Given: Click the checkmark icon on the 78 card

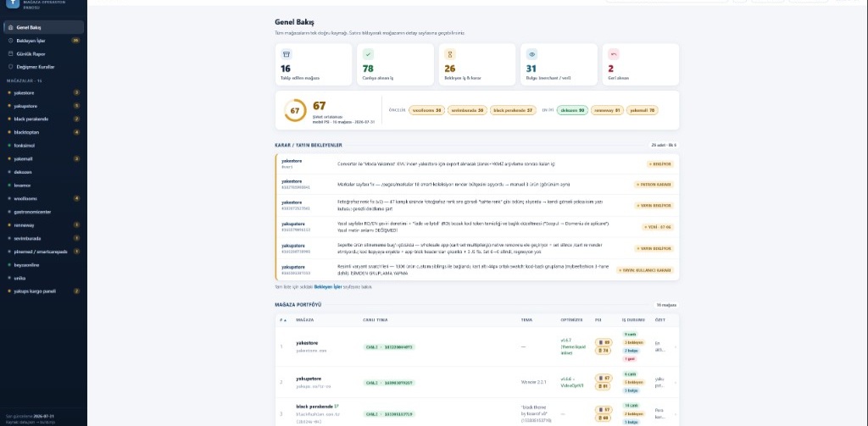Looking at the screenshot, I should [x=368, y=54].
